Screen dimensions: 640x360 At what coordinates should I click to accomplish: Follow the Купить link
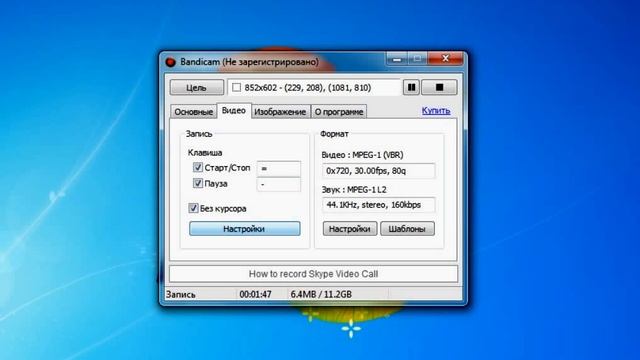click(436, 110)
